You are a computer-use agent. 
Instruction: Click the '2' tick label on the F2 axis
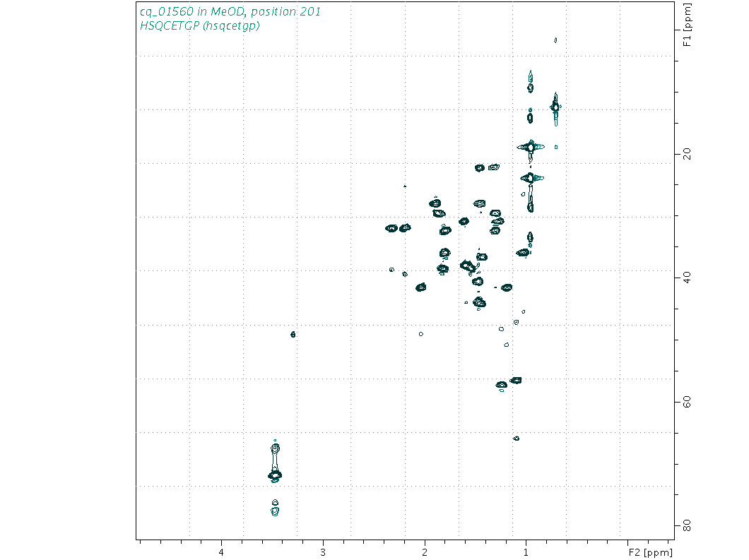(x=425, y=552)
